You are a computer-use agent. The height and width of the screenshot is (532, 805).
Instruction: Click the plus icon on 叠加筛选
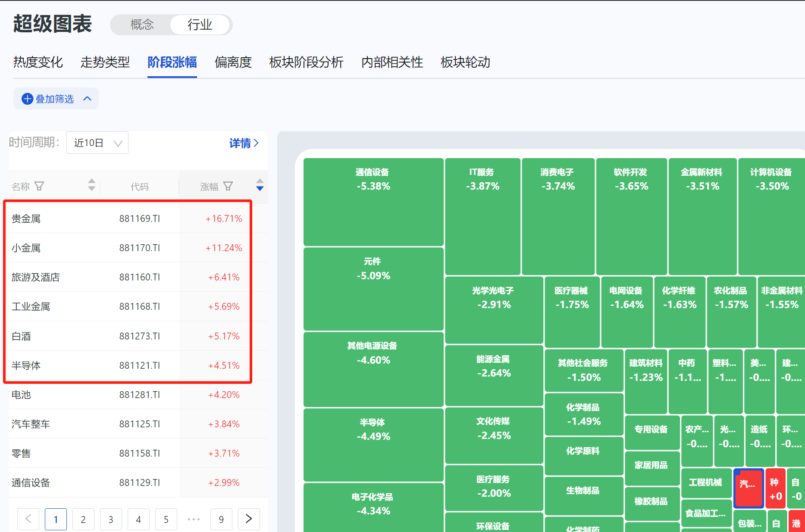click(27, 99)
